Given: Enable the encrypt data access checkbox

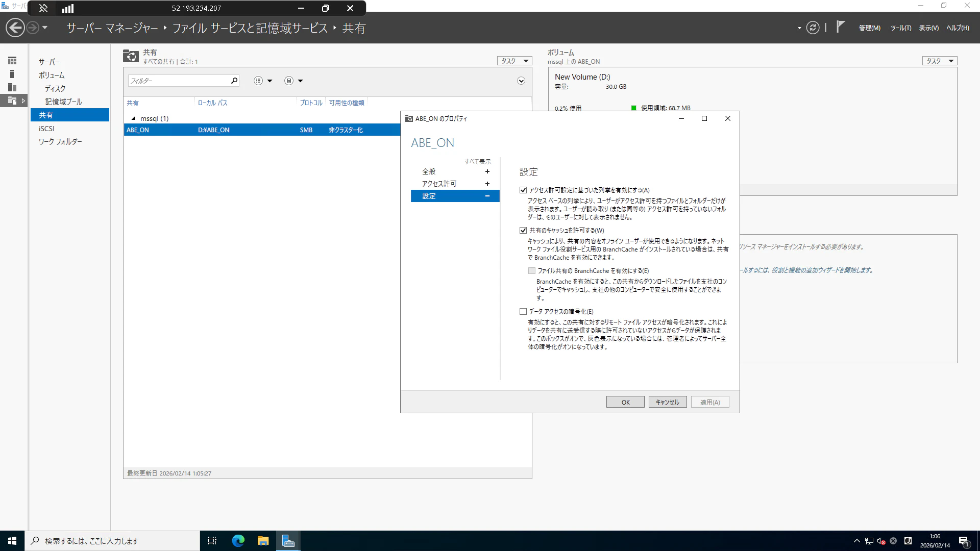Looking at the screenshot, I should point(523,311).
